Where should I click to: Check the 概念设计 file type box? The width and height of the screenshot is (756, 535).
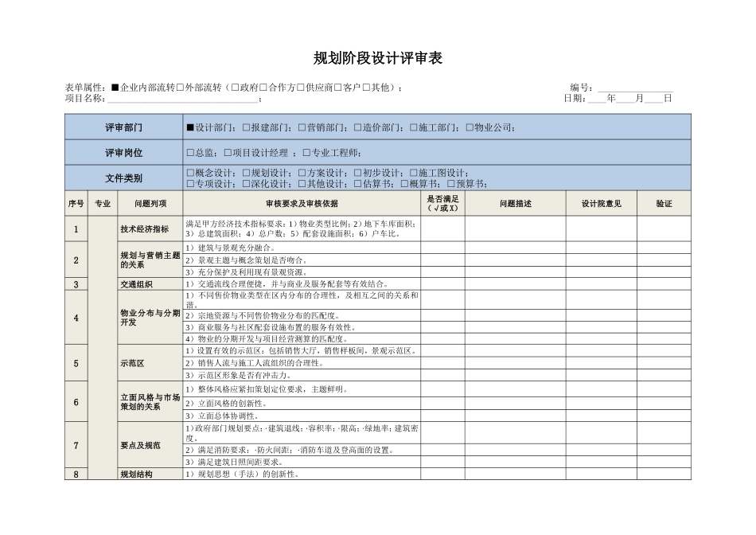pyautogui.click(x=190, y=173)
